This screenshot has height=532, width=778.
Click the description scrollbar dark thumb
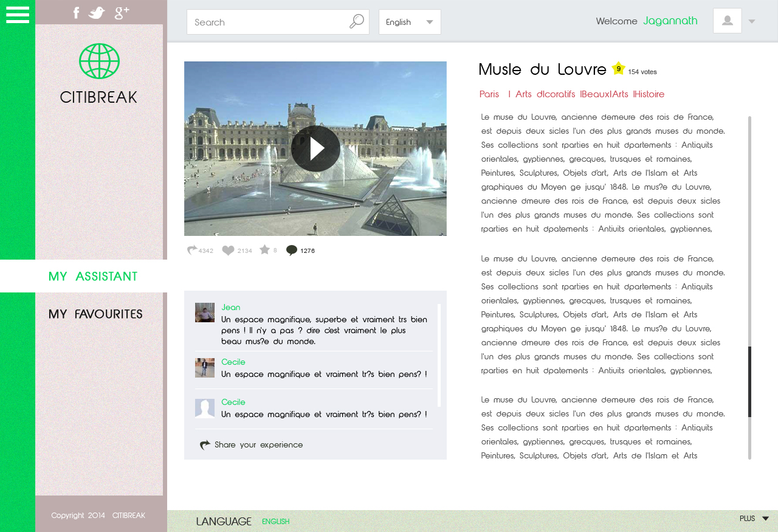pos(749,382)
